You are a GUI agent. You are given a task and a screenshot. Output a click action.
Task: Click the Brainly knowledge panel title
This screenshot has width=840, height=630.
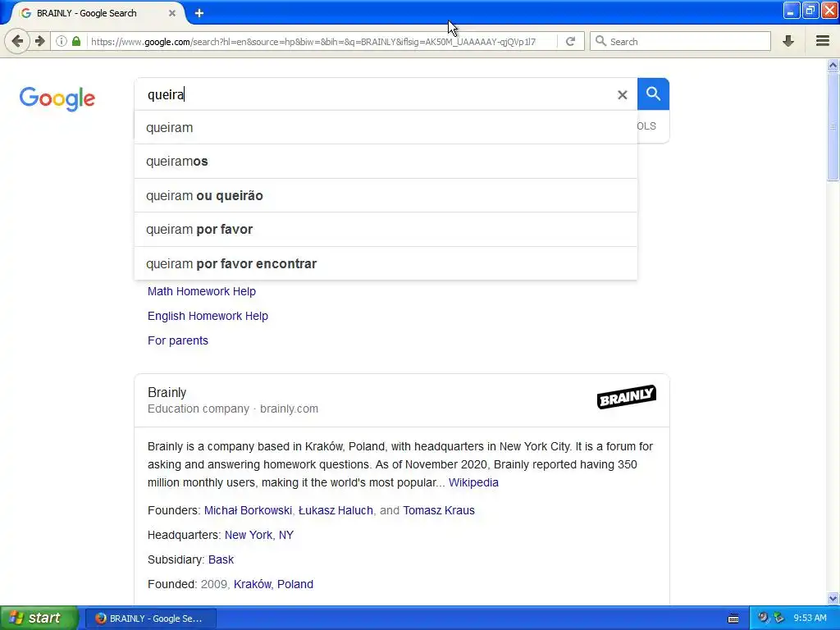pos(167,392)
